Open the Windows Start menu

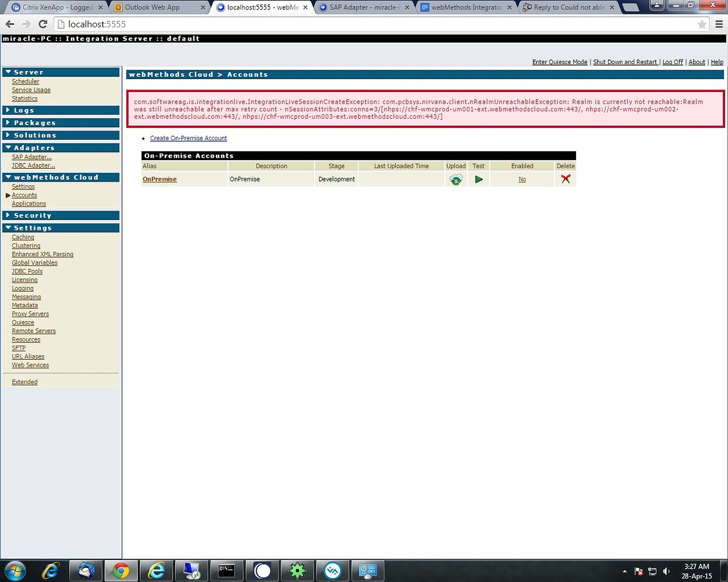[x=15, y=571]
